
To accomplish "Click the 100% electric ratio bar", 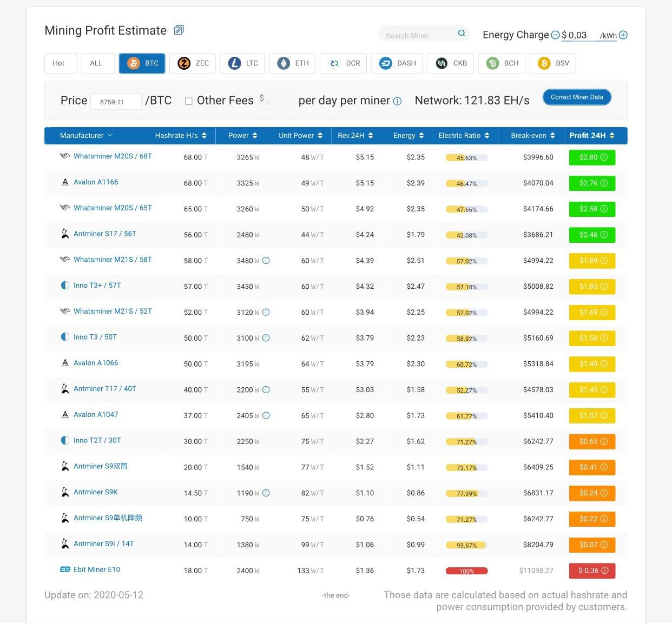I will click(x=466, y=571).
